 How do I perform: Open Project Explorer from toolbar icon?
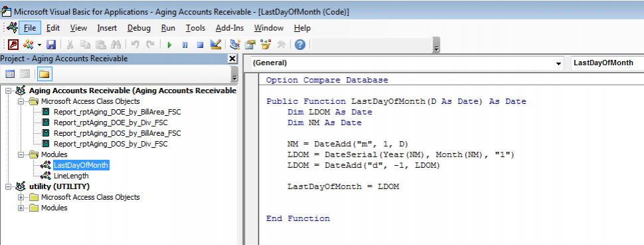coord(235,45)
